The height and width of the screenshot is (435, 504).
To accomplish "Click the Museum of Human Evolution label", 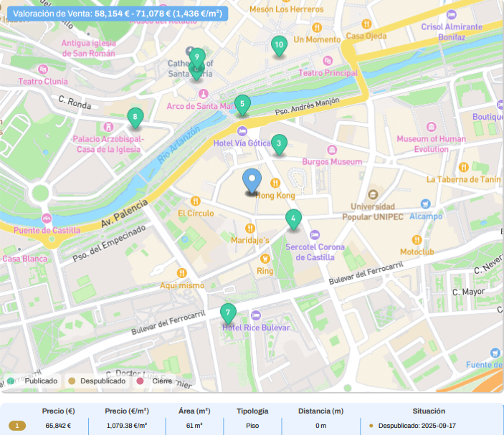I will point(431,144).
